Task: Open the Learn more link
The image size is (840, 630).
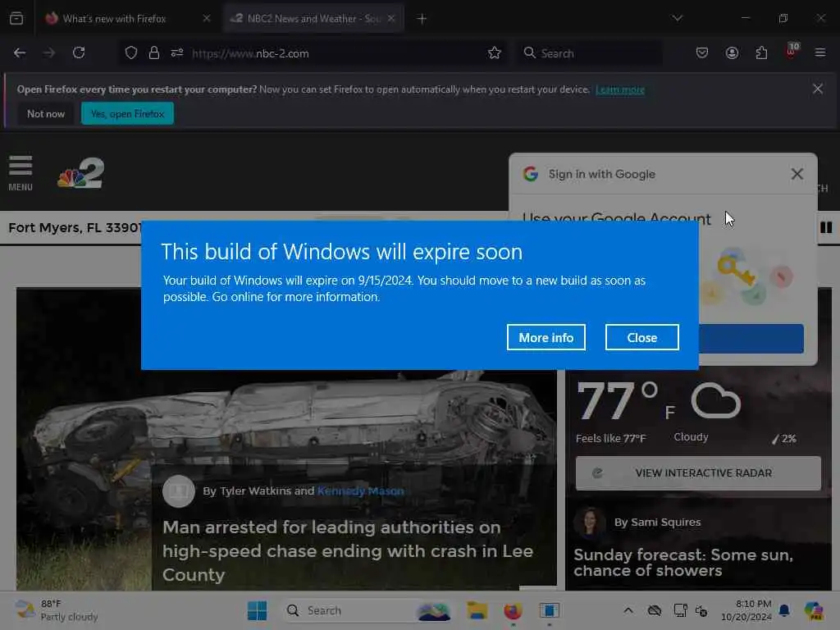Action: (x=620, y=89)
